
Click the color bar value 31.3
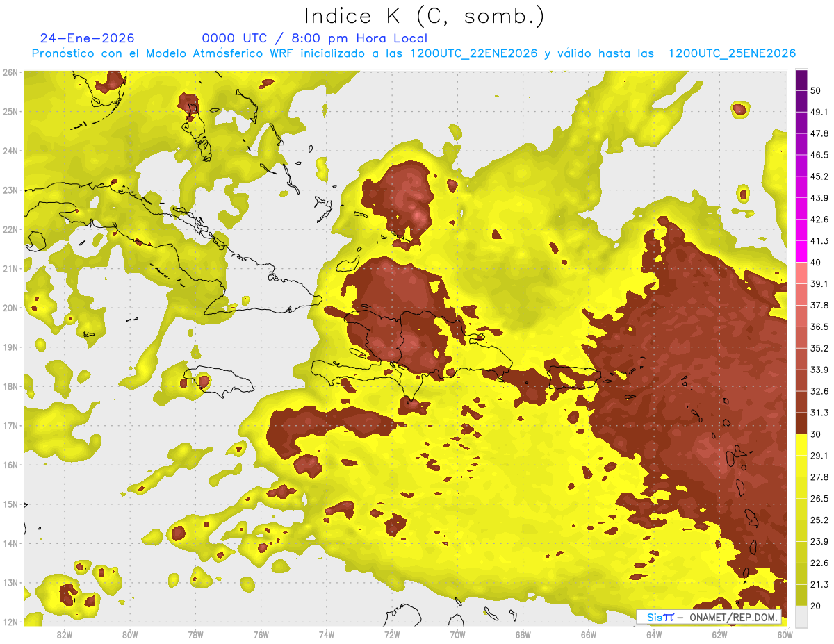(x=819, y=413)
